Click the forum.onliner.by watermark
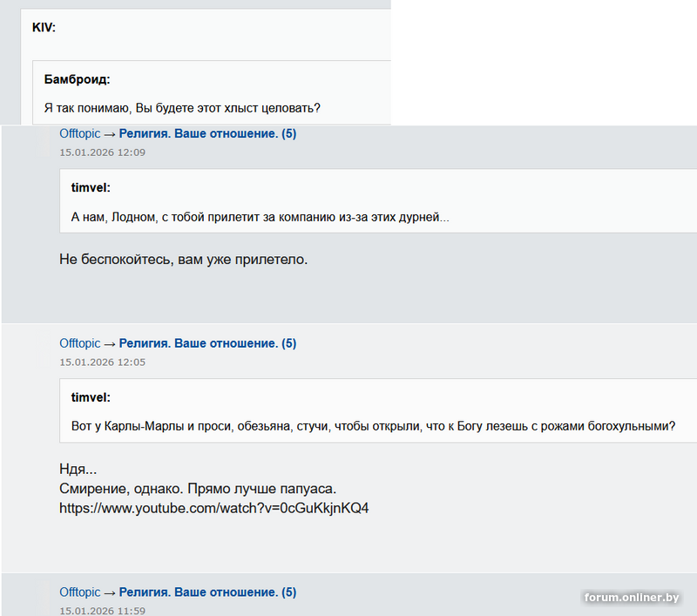The image size is (697, 616). click(x=632, y=598)
